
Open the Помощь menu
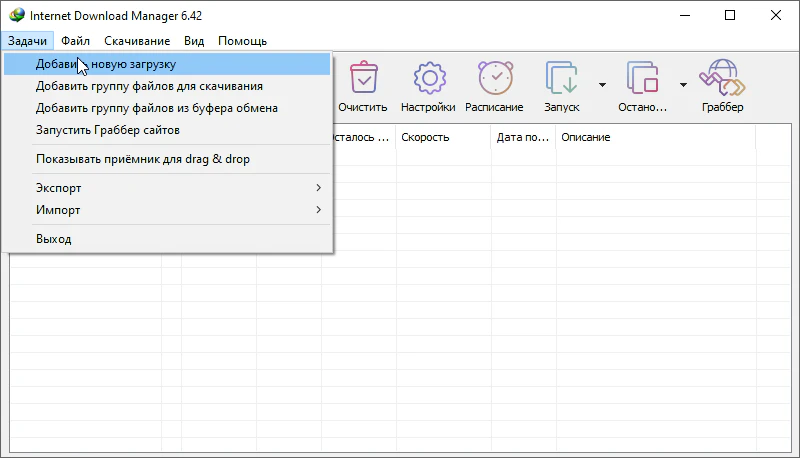(x=242, y=41)
